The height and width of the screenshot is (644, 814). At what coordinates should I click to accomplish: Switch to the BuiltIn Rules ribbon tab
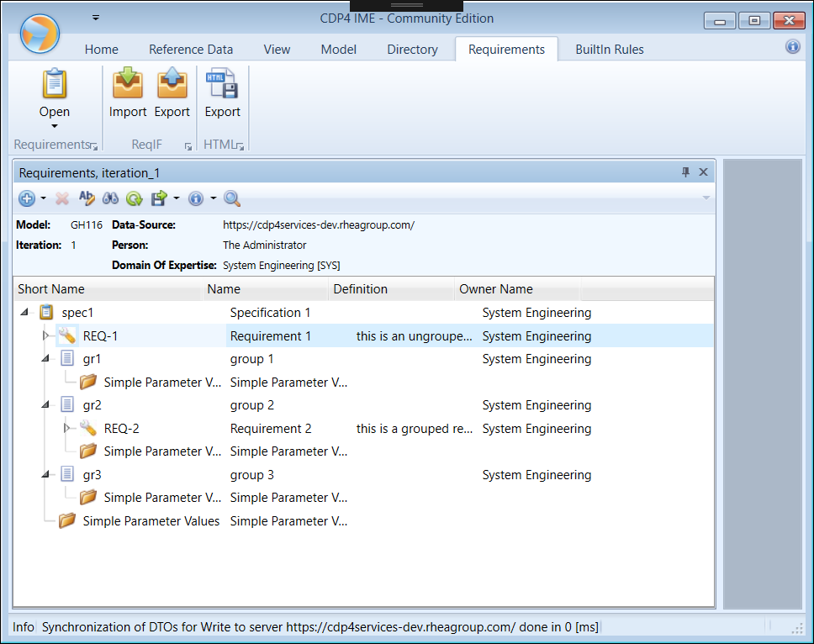[x=609, y=50]
